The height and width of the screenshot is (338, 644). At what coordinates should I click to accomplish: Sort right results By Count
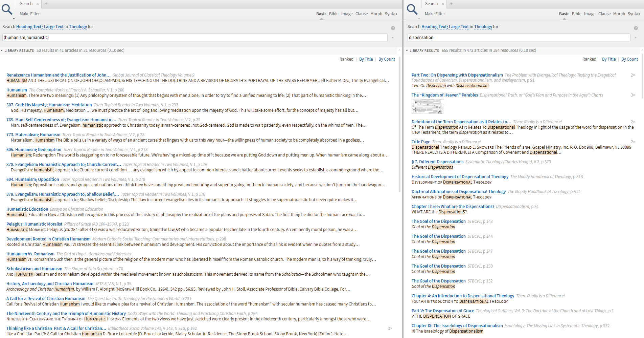(629, 59)
